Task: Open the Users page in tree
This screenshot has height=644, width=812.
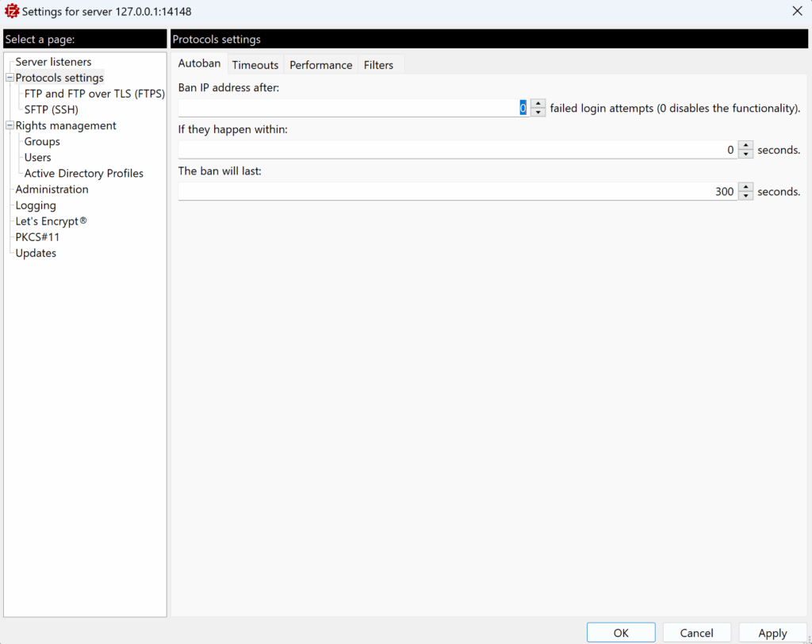Action: [x=37, y=157]
